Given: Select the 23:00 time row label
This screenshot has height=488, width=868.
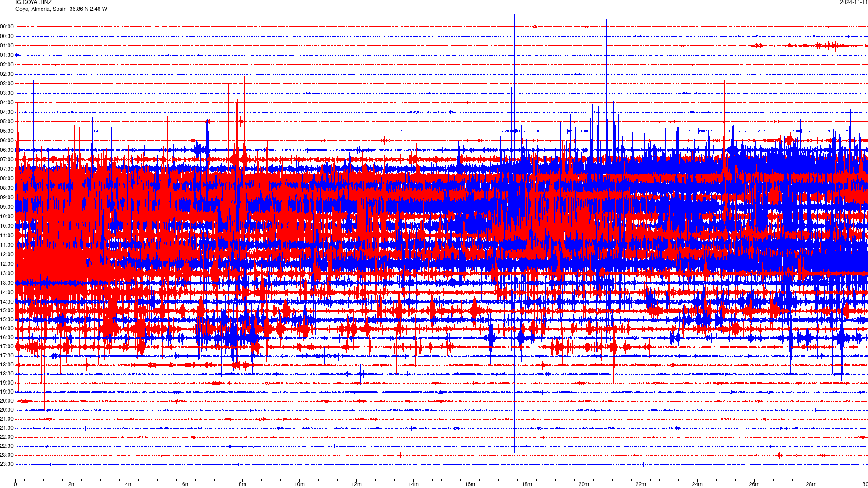Looking at the screenshot, I should (7, 455).
